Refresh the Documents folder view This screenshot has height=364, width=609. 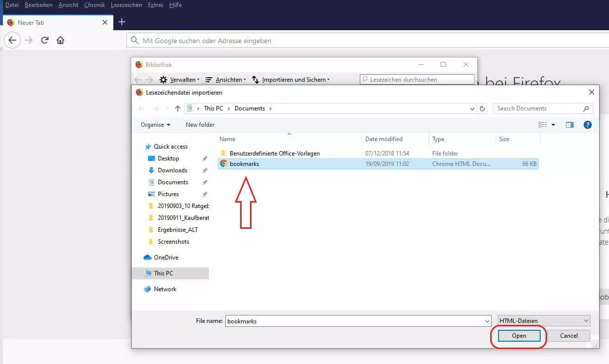pyautogui.click(x=483, y=108)
